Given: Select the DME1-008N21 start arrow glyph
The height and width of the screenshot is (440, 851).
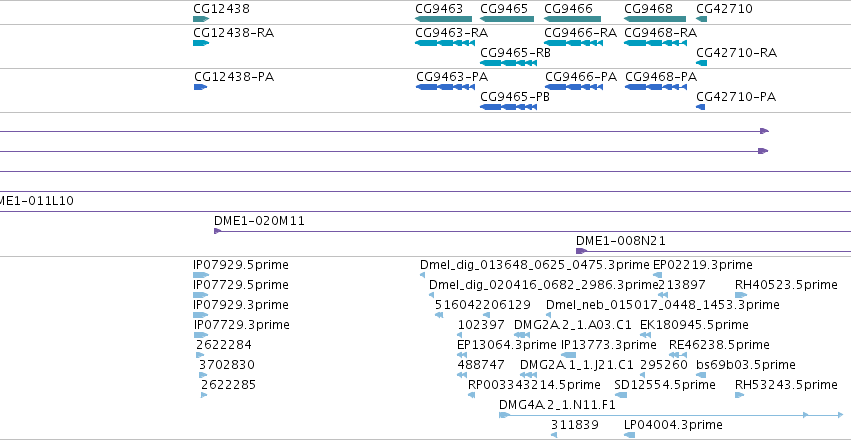Looking at the screenshot, I should pyautogui.click(x=581, y=251).
